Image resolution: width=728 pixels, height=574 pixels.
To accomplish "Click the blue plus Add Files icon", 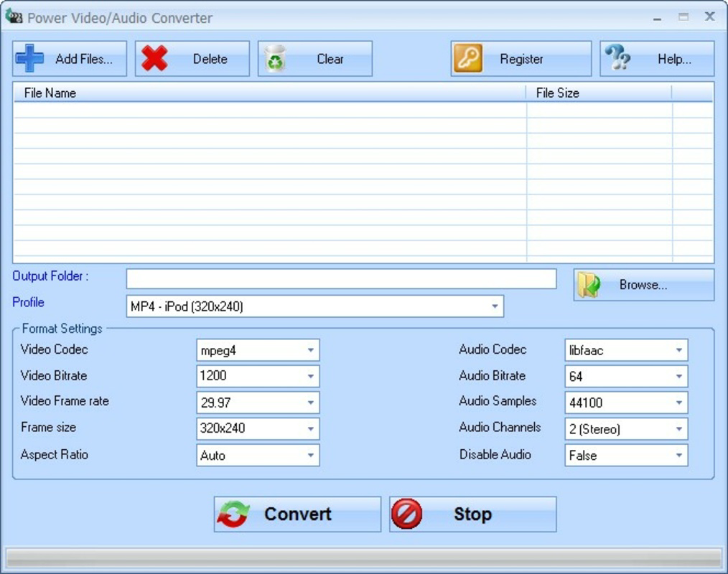I will [x=29, y=58].
